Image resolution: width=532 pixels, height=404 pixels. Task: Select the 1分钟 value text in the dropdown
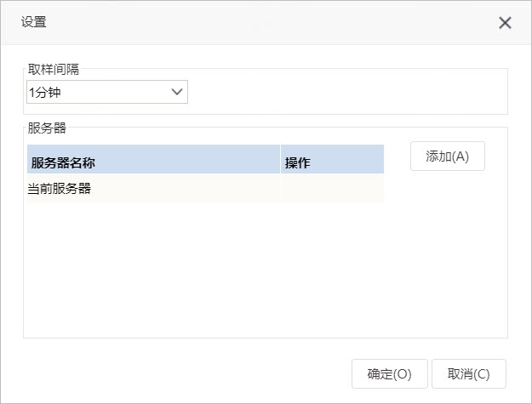(x=45, y=92)
